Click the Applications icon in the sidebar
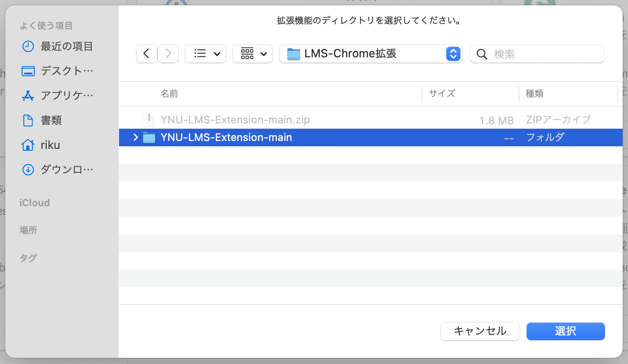 coord(28,96)
